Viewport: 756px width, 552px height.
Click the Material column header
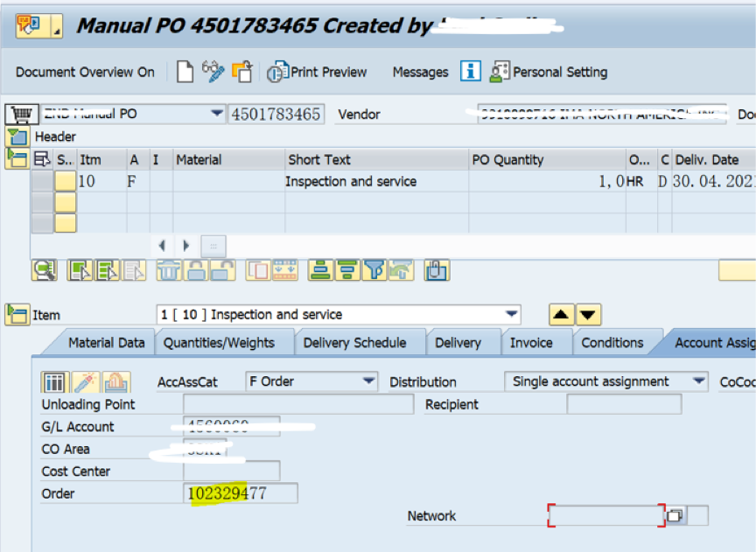click(229, 159)
